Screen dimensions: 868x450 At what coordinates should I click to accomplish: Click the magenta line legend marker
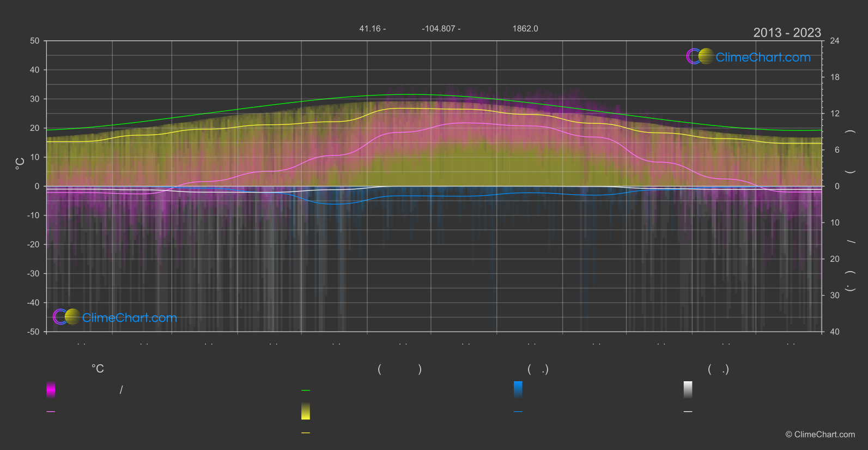(x=51, y=412)
